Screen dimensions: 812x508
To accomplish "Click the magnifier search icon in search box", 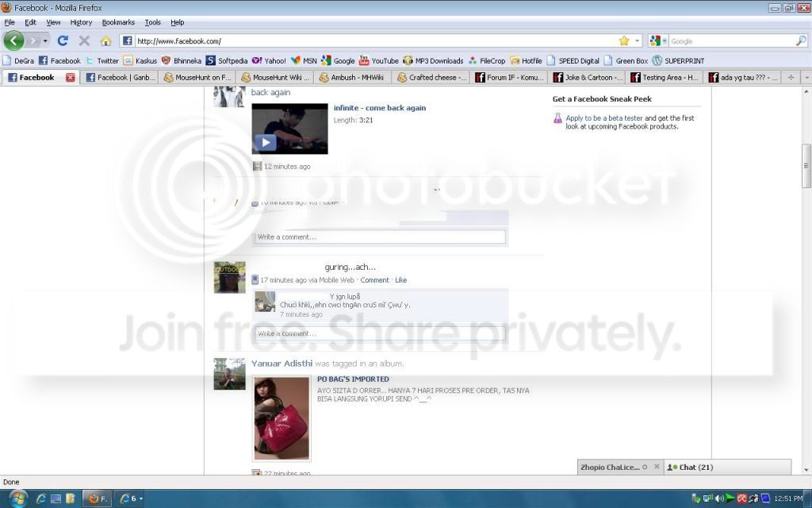I will (x=801, y=40).
